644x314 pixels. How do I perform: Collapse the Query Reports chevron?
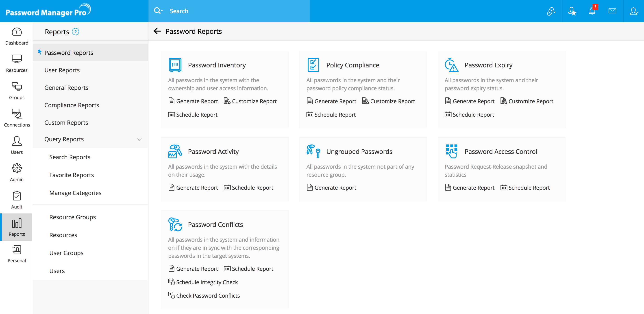139,139
